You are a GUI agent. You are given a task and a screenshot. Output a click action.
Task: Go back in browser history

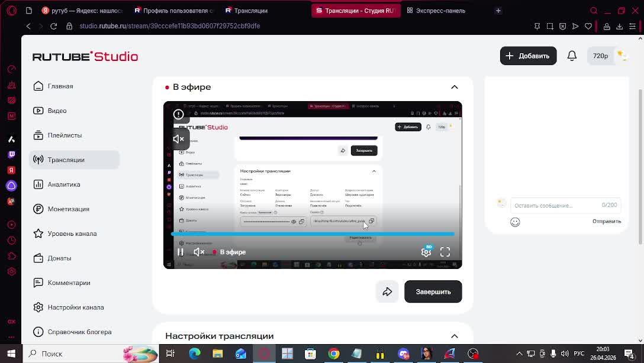(28, 26)
